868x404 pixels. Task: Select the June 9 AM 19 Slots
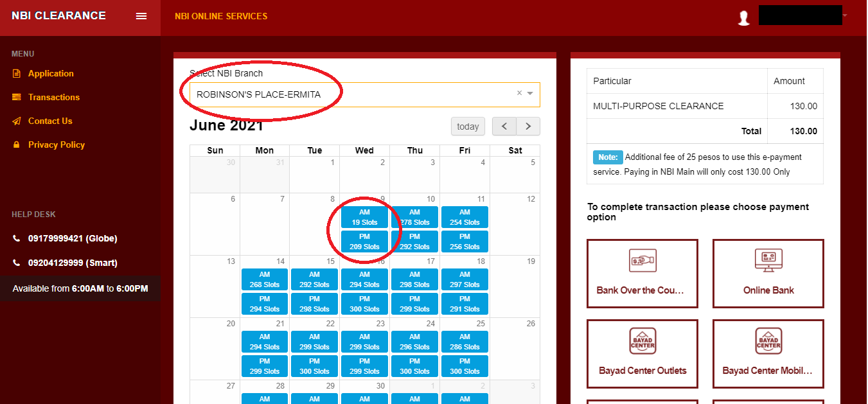[x=364, y=217]
